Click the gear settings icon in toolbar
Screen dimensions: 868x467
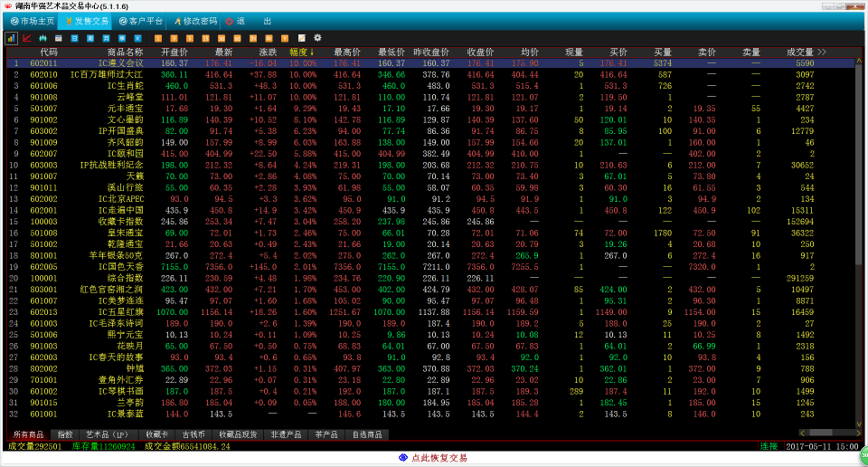tap(317, 38)
